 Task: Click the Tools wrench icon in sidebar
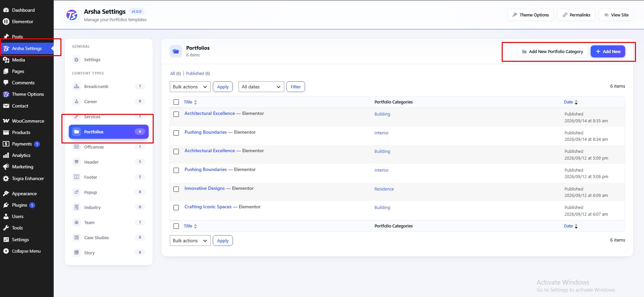pyautogui.click(x=6, y=228)
